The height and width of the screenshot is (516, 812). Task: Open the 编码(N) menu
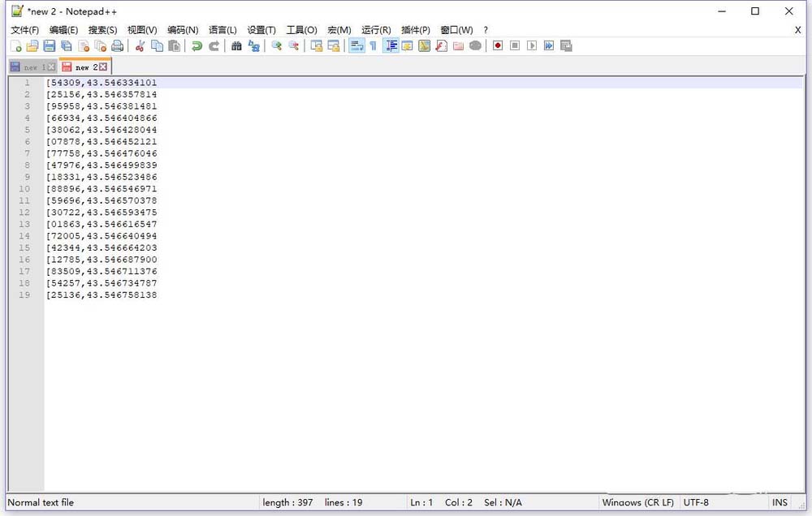click(183, 30)
